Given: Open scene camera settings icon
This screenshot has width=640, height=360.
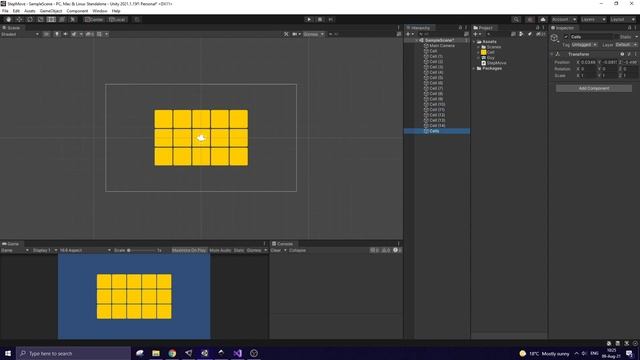Looking at the screenshot, I should click(x=296, y=34).
